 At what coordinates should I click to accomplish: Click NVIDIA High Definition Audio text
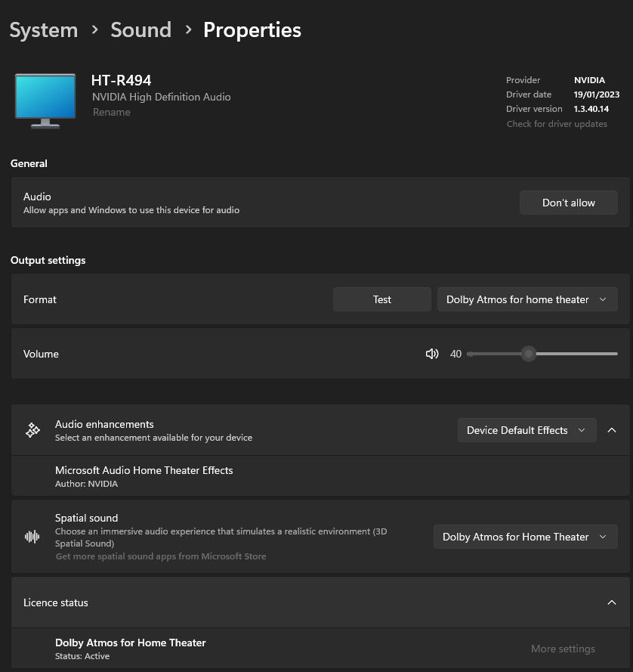click(162, 97)
